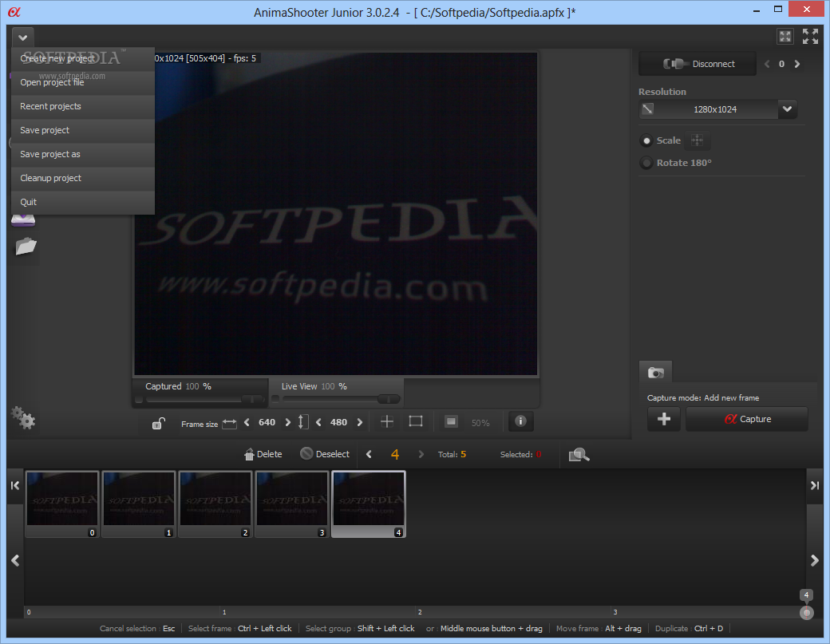Switch to the camera capture tab
The image size is (830, 644).
(x=656, y=372)
